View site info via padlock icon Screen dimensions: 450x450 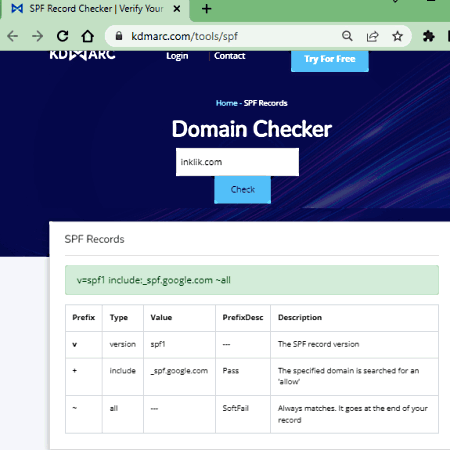(119, 36)
